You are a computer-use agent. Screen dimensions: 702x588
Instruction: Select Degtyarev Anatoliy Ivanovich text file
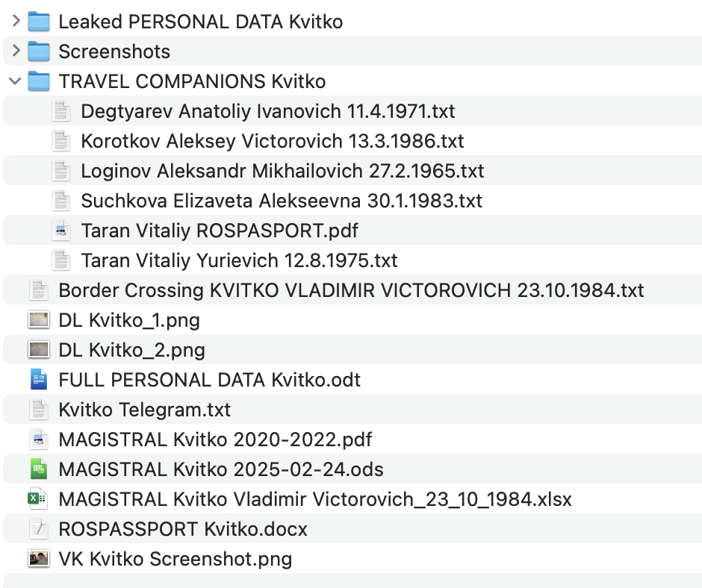point(267,111)
